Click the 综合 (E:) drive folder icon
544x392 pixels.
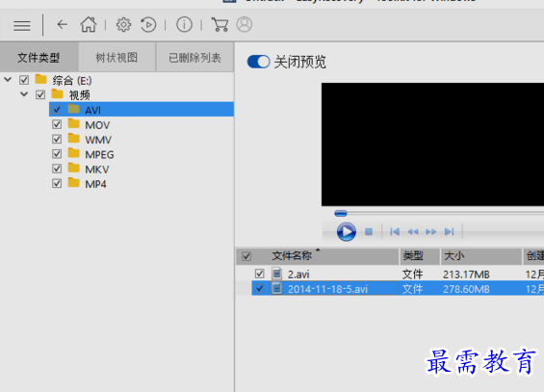[41, 79]
